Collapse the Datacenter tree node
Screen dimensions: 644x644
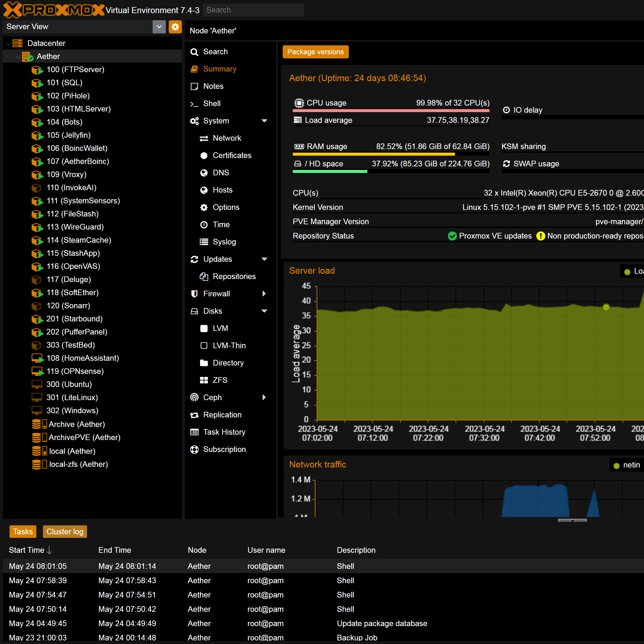[8, 43]
